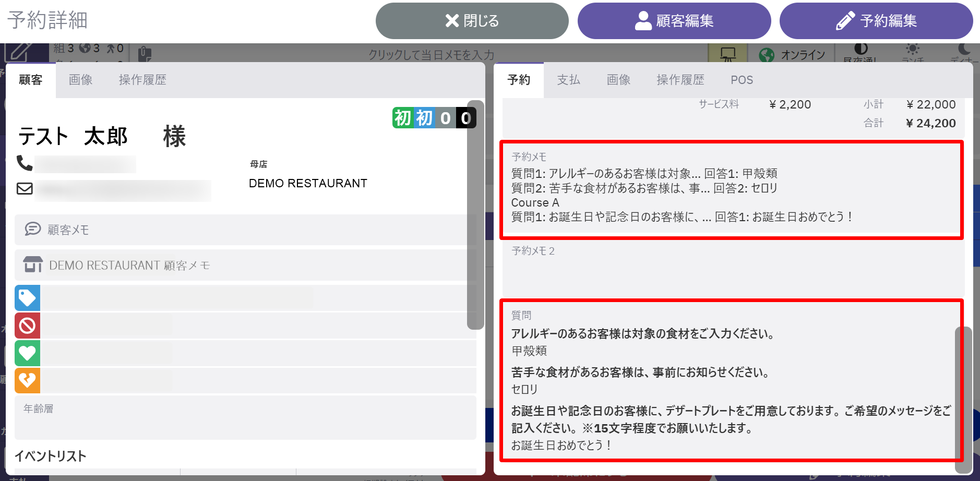The height and width of the screenshot is (481, 980).
Task: Select reservation 予約 tab
Action: (519, 80)
